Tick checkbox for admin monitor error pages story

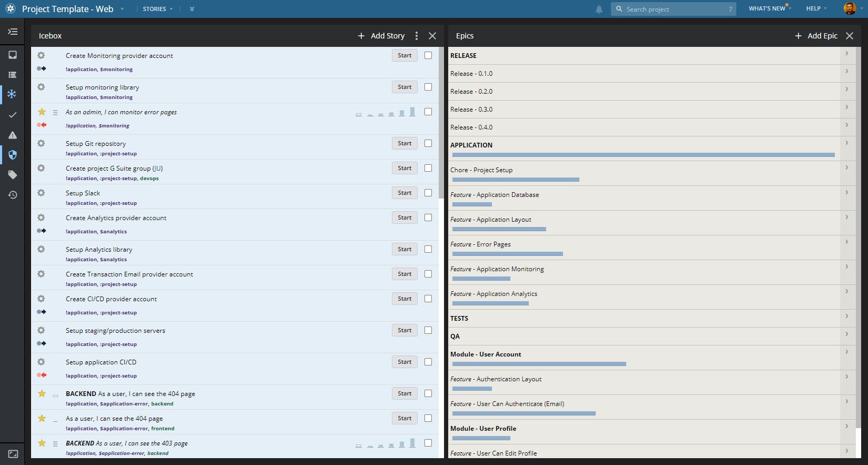428,112
